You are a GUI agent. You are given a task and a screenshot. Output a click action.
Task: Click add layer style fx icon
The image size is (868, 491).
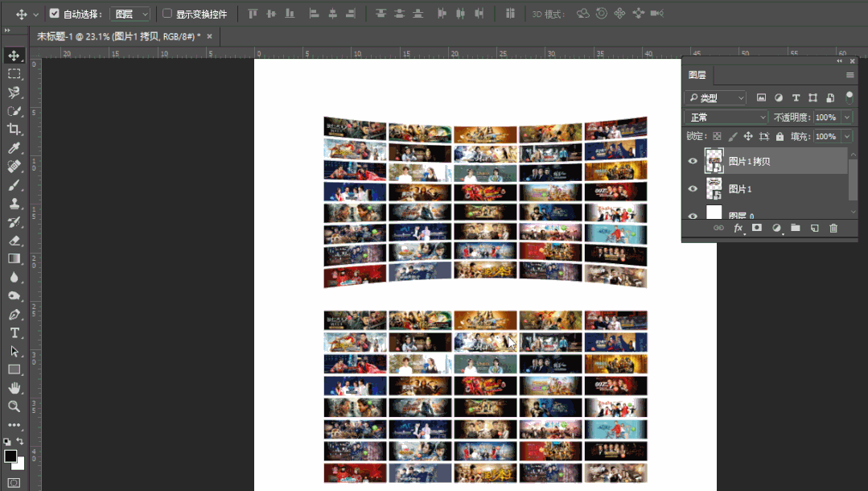(738, 229)
